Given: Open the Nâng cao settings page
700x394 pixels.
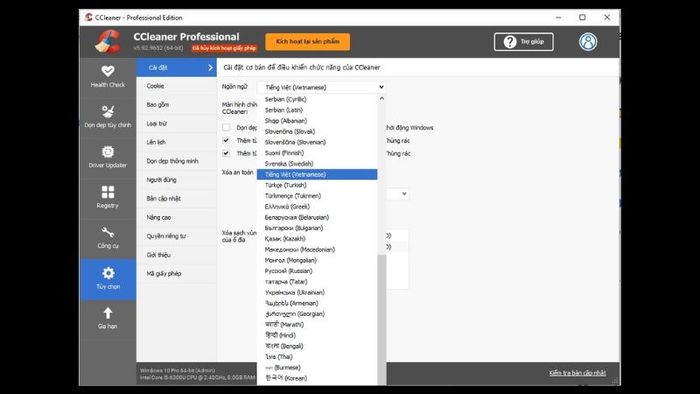Looking at the screenshot, I should tap(176, 217).
